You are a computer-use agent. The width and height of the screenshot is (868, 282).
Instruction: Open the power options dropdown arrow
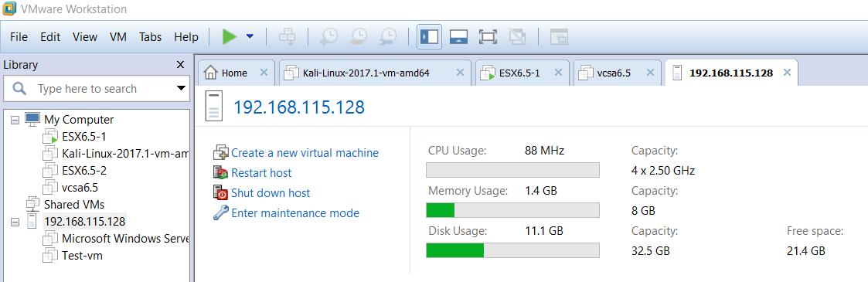coord(250,36)
